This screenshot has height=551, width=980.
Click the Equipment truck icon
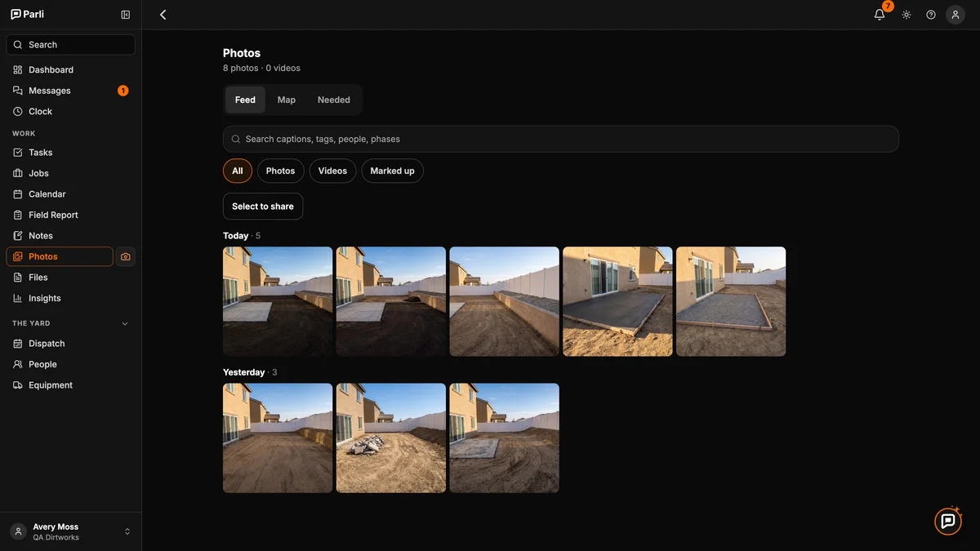pyautogui.click(x=18, y=385)
